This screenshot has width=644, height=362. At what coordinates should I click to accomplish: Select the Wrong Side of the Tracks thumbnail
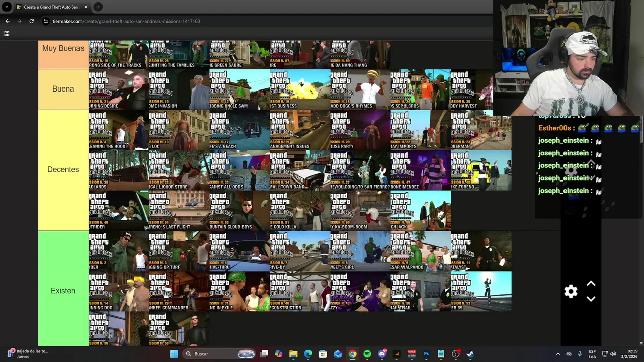tap(119, 54)
